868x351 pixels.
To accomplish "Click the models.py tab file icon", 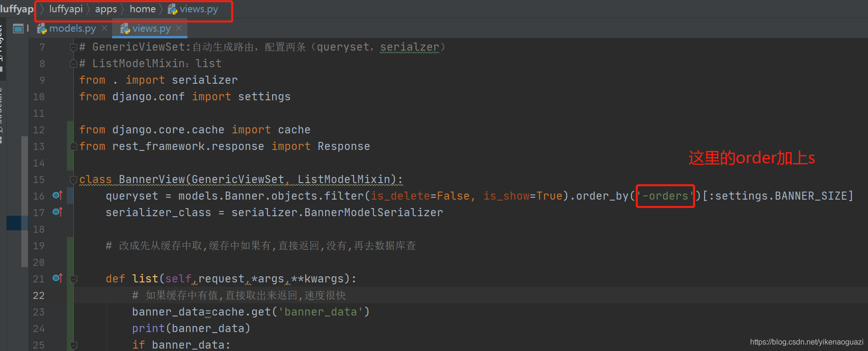I will [42, 29].
